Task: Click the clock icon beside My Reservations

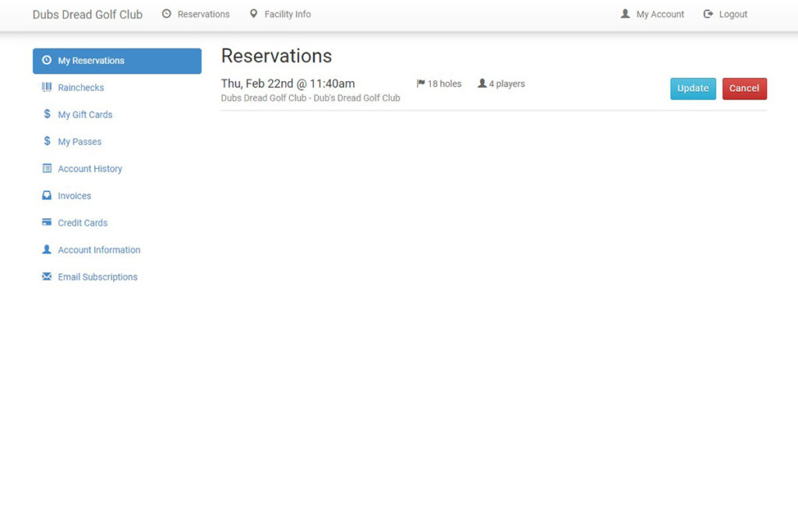Action: (47, 61)
